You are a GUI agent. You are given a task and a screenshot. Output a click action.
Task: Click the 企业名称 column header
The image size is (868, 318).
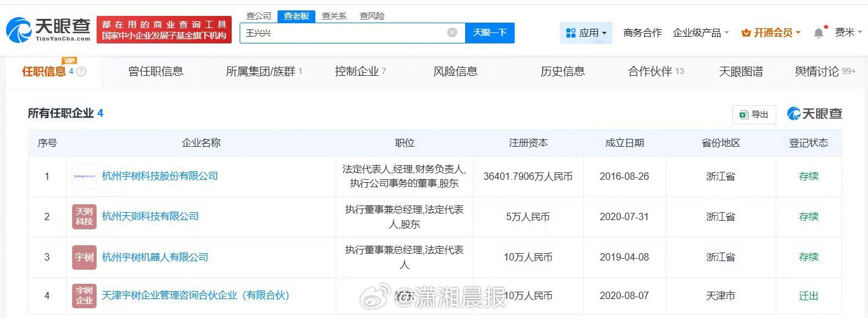tap(201, 143)
